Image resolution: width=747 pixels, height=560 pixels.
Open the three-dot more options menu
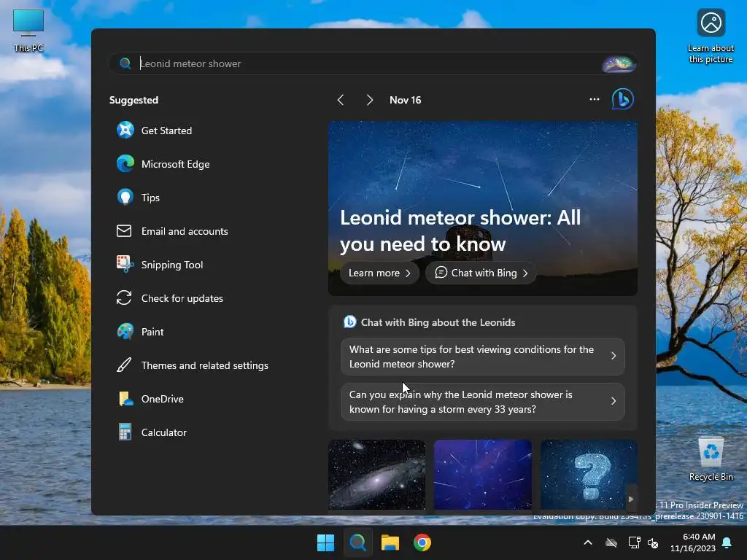point(595,99)
